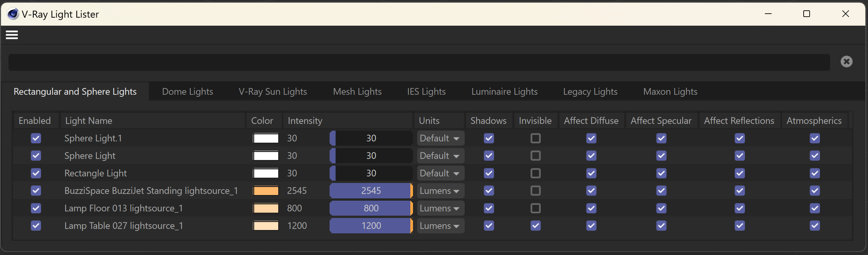Uncheck Invisible for Lamp Table 027
868x255 pixels.
pyautogui.click(x=535, y=226)
